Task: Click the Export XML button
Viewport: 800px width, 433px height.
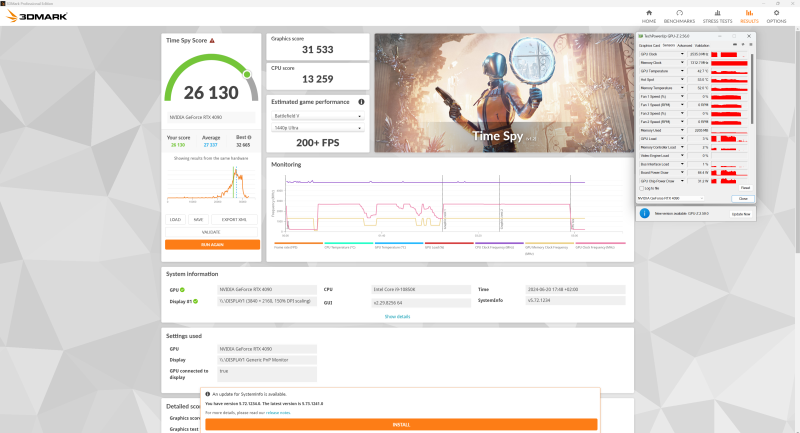Action: point(236,219)
